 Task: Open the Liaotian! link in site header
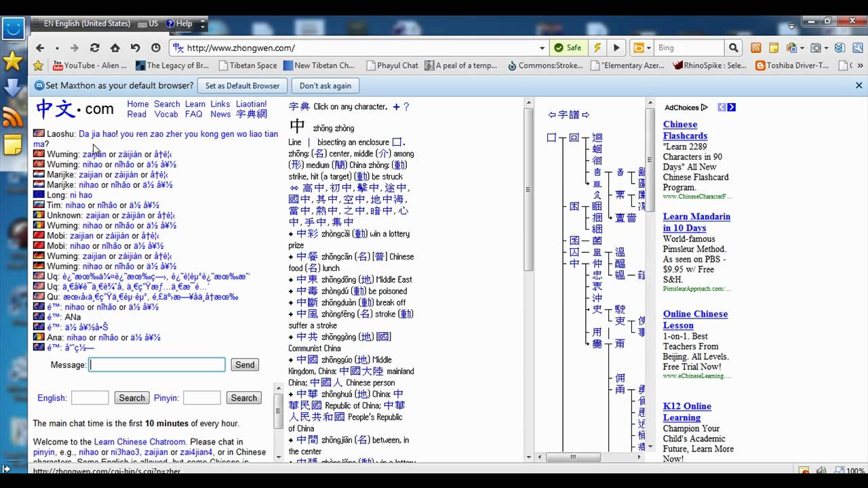[x=252, y=104]
